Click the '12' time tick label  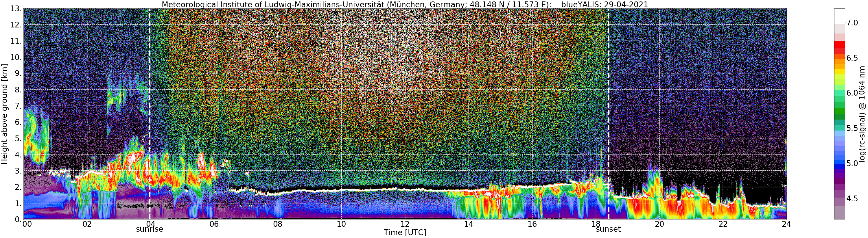click(x=405, y=224)
